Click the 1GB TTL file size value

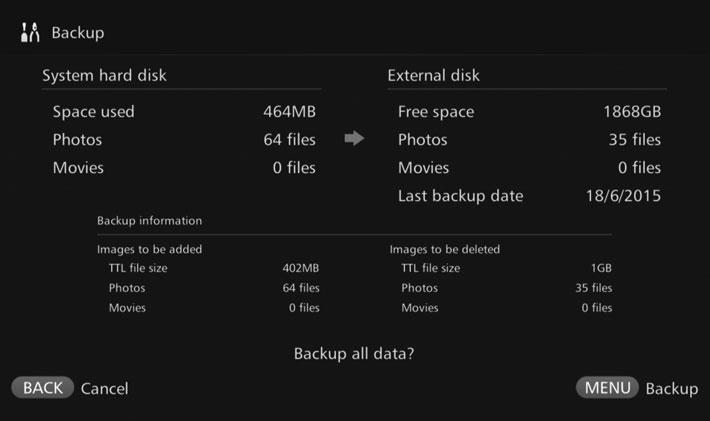(x=601, y=268)
